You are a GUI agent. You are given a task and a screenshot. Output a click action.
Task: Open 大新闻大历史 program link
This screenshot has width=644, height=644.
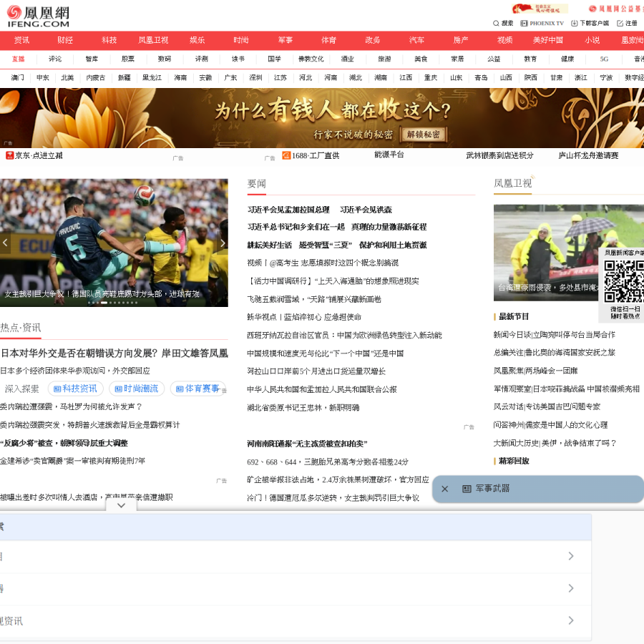coord(555,443)
